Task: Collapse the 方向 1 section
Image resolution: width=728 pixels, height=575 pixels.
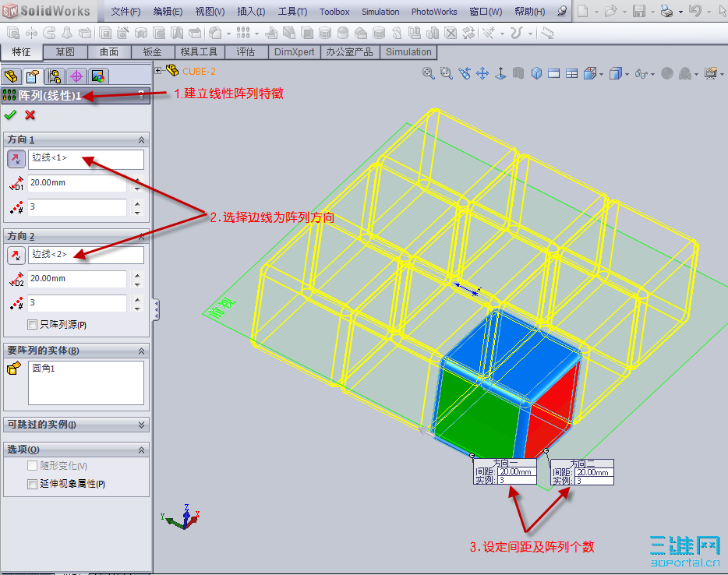Action: coord(141,139)
